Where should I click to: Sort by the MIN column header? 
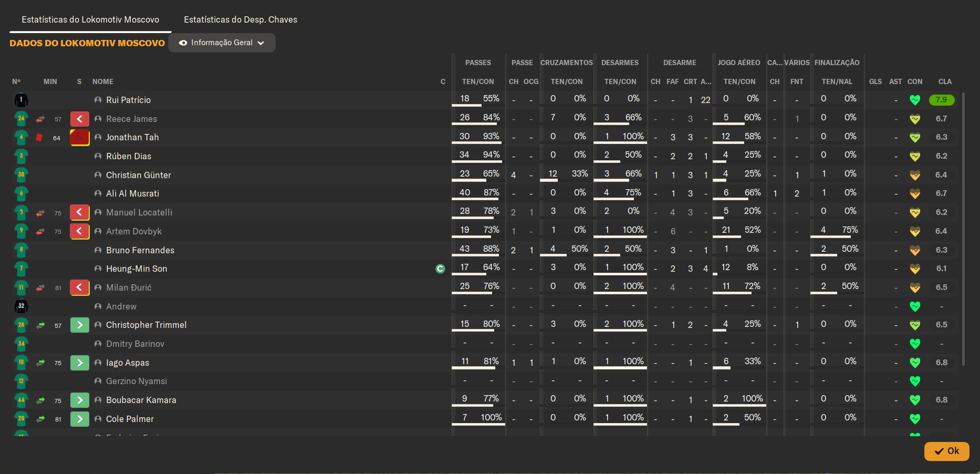tap(50, 81)
